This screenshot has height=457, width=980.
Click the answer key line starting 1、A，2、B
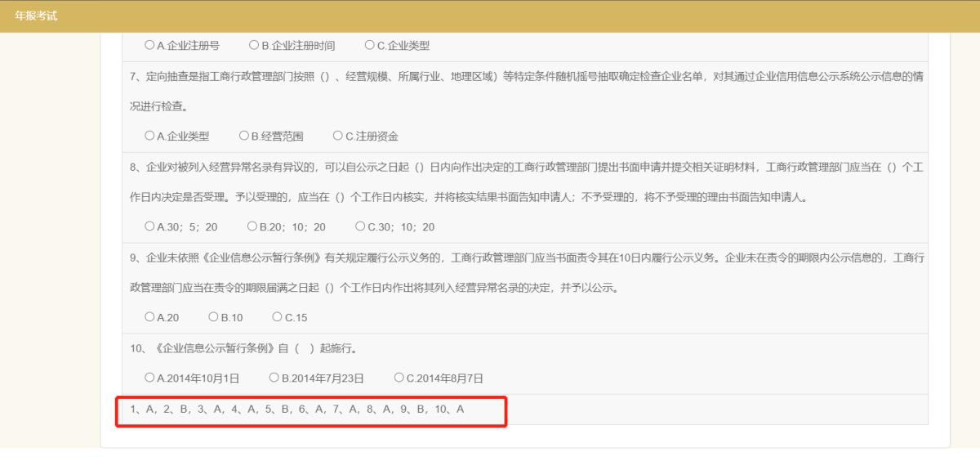coord(297,409)
